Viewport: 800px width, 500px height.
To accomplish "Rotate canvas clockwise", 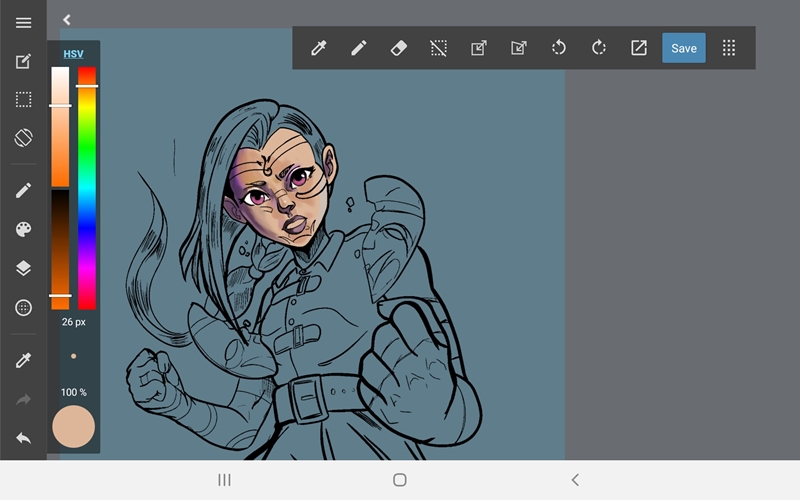I will [x=598, y=48].
